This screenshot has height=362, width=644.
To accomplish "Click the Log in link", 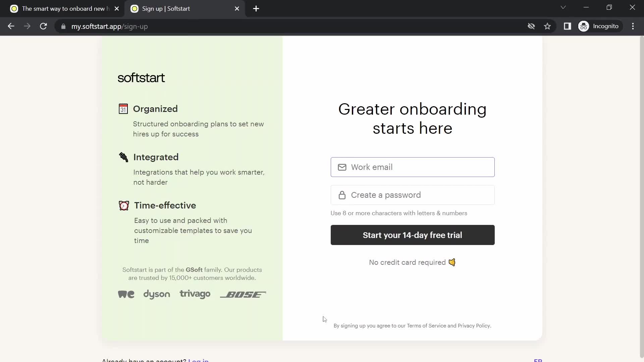I will (x=199, y=360).
